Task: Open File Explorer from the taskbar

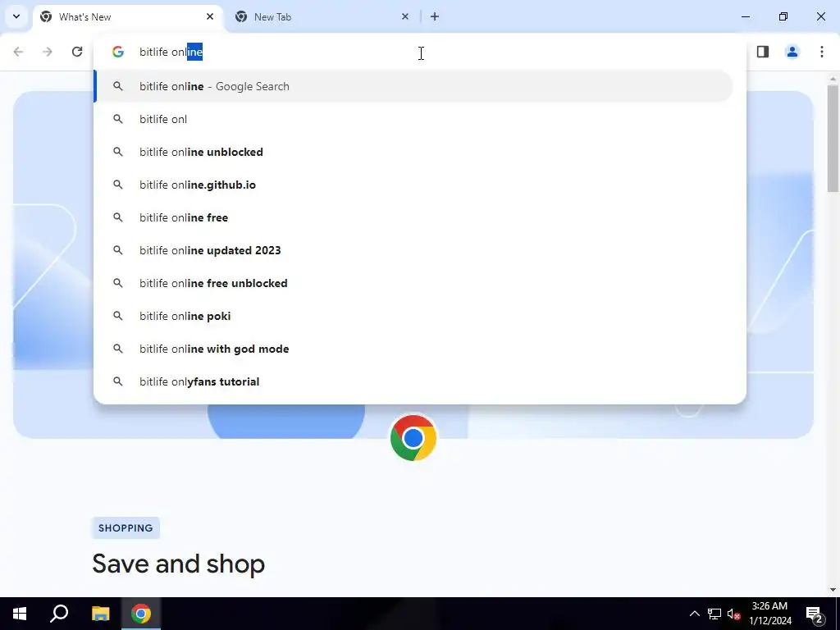Action: coord(100,614)
